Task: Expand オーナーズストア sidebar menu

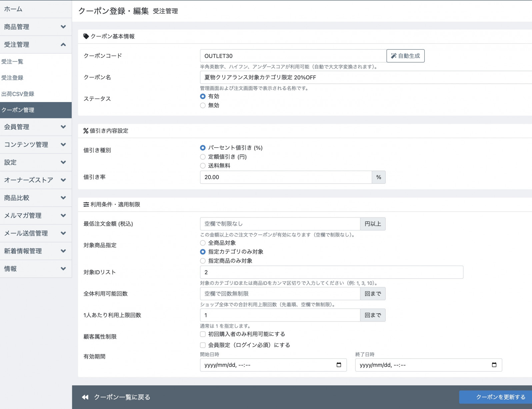Action: point(36,180)
